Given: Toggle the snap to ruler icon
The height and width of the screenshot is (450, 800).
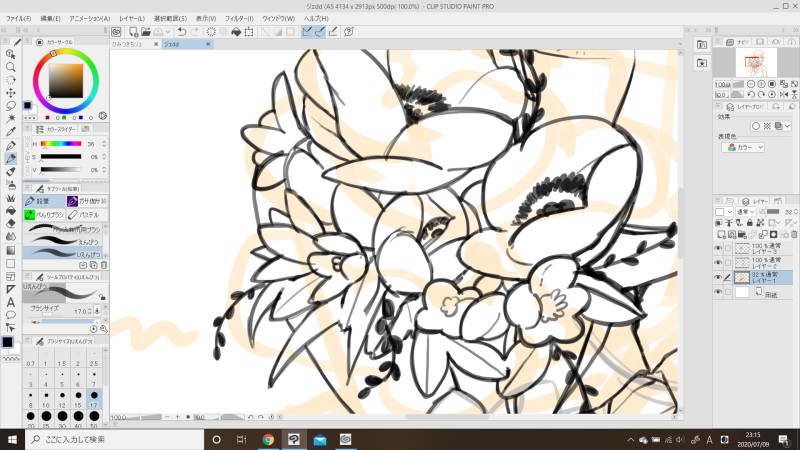Looking at the screenshot, I should pyautogui.click(x=307, y=32).
